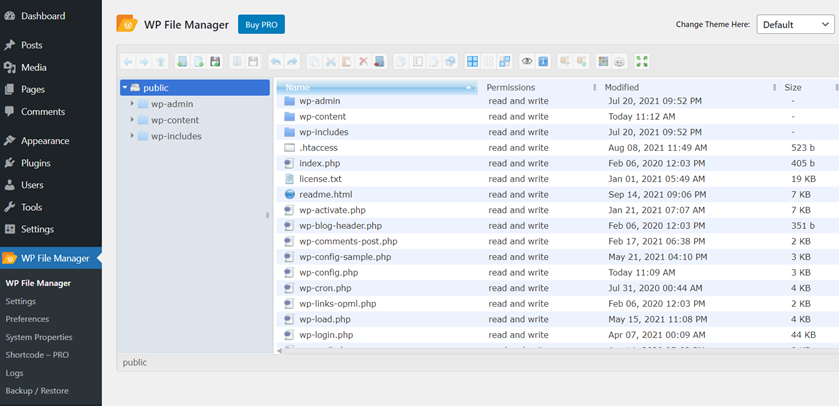Click the Duplicate toolbar icon
This screenshot has height=406, width=839.
click(x=401, y=62)
